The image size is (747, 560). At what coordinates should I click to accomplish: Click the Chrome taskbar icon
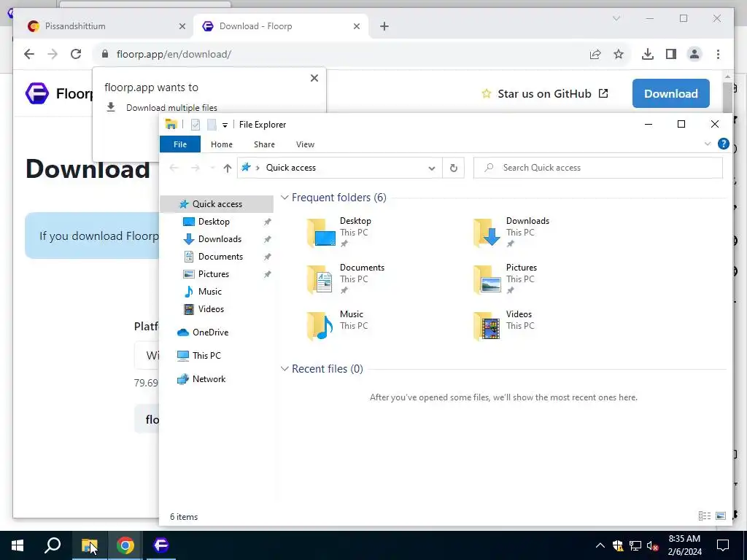pos(125,545)
